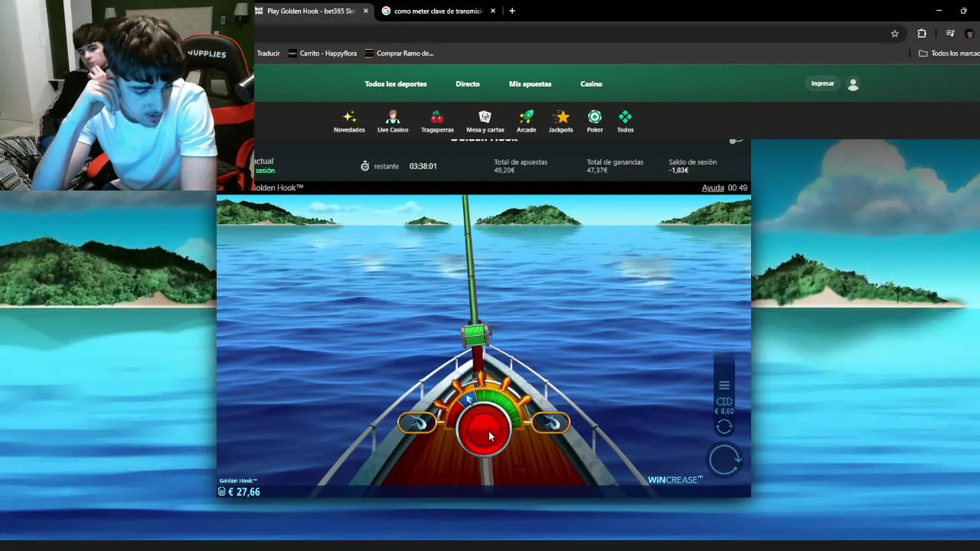Open the browser extensions puzzle icon

(x=922, y=34)
